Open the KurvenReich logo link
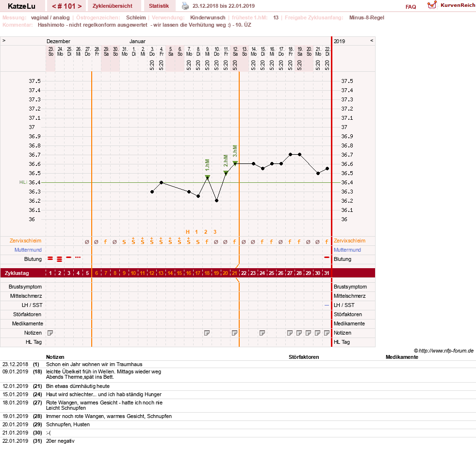The width and height of the screenshot is (476, 467). click(x=451, y=5)
